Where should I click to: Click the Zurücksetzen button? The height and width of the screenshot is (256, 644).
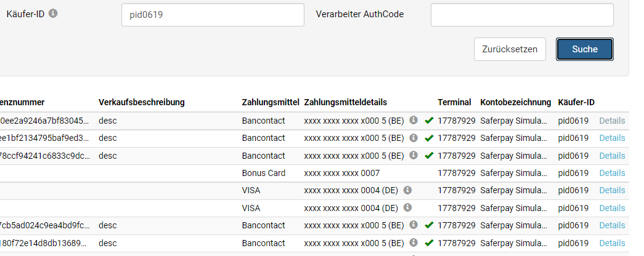click(510, 49)
